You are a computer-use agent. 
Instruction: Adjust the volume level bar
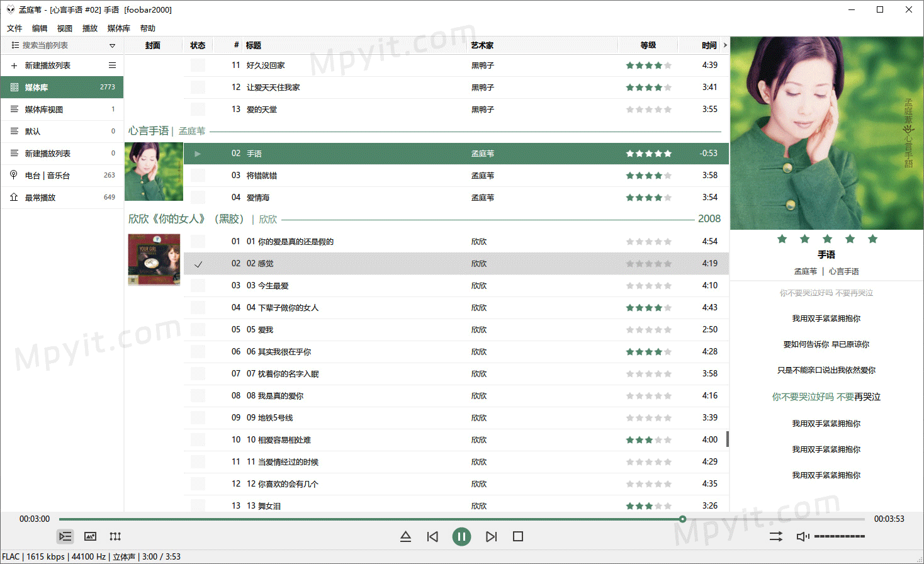coord(840,536)
